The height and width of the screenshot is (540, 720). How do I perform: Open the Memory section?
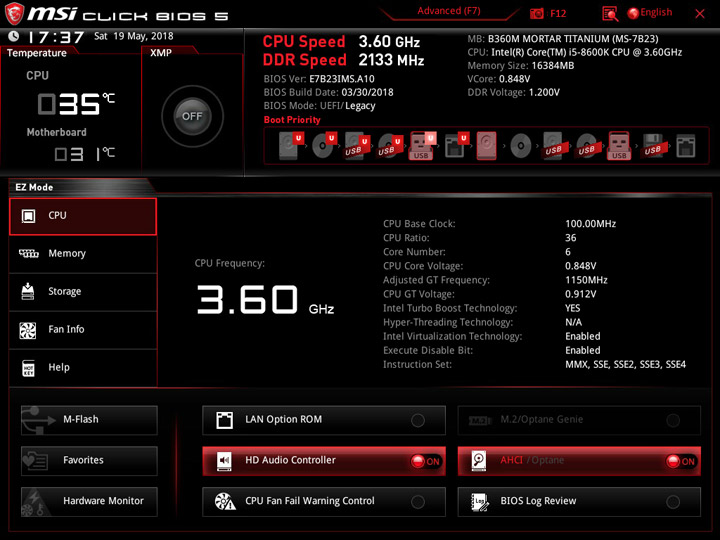click(83, 253)
